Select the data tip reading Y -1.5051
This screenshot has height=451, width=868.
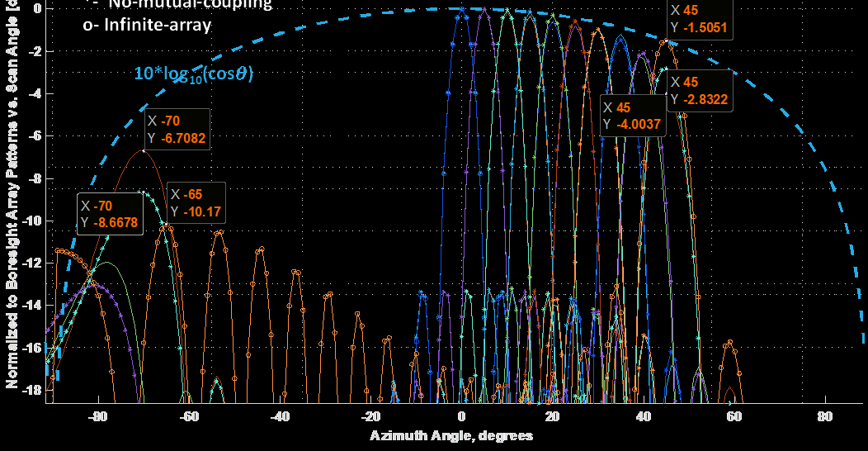699,18
